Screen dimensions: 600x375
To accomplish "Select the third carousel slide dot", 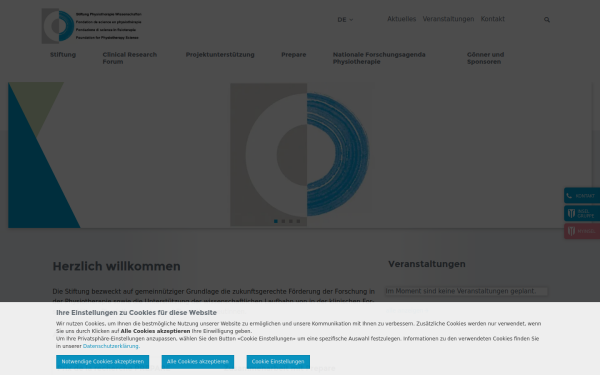I will coord(291,221).
